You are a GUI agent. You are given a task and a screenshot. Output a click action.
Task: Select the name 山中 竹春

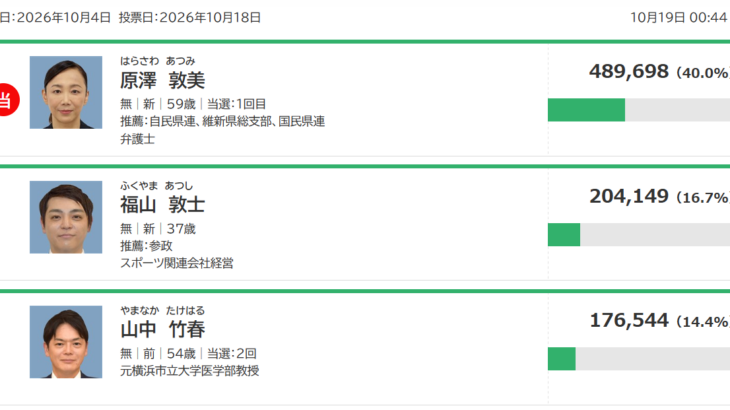[162, 329]
